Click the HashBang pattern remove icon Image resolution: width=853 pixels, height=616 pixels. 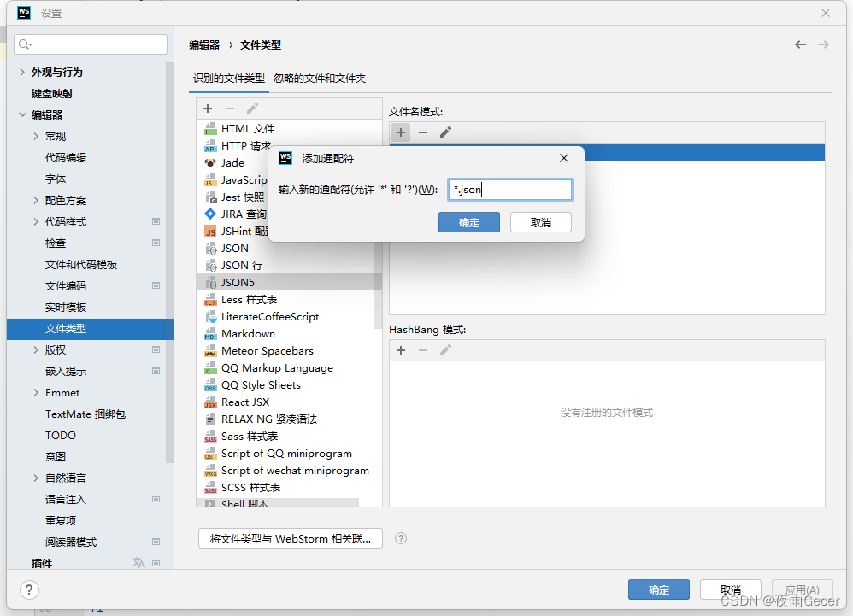(x=423, y=350)
